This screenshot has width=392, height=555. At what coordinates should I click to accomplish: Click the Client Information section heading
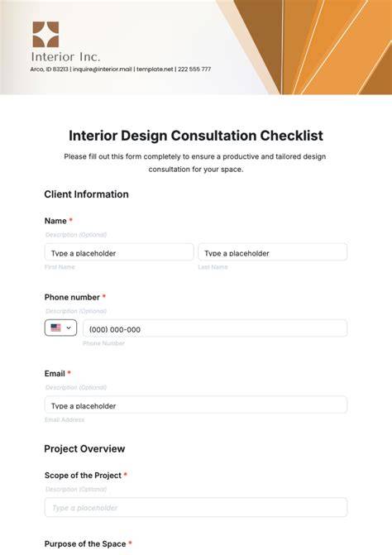pyautogui.click(x=86, y=194)
